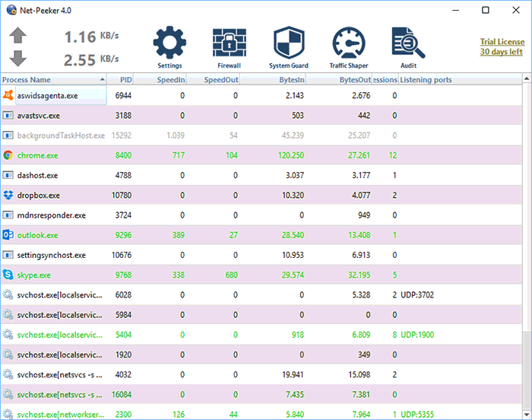Sort the list by PID column
The image size is (532, 420).
(120, 80)
